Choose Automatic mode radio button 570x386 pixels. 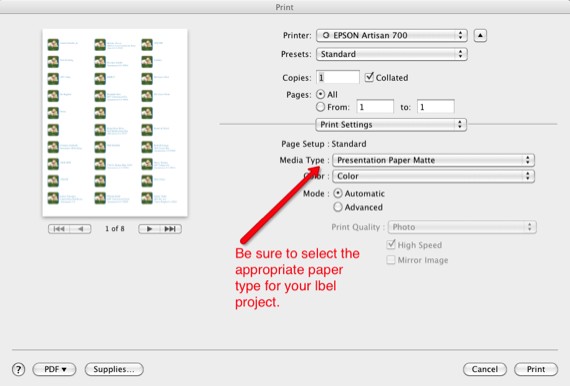pyautogui.click(x=338, y=193)
